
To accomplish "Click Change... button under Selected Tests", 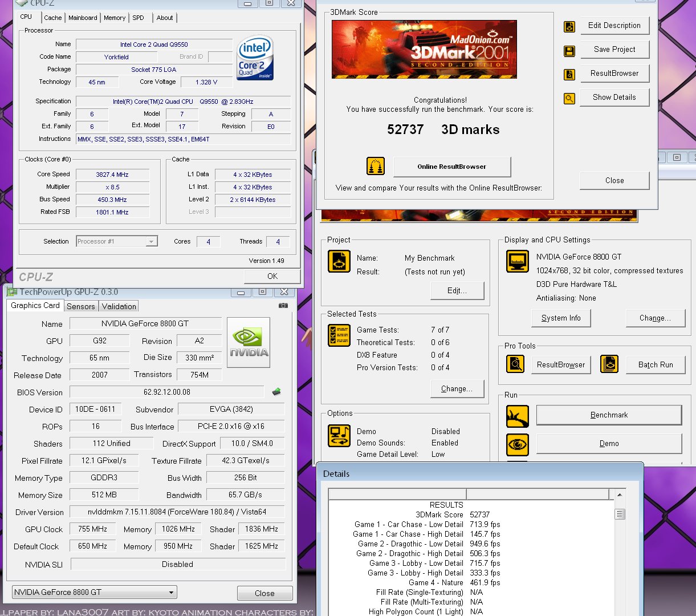I will click(457, 389).
